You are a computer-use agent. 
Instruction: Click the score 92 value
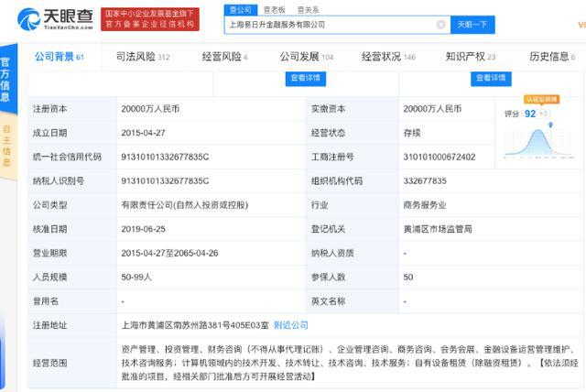coord(530,114)
